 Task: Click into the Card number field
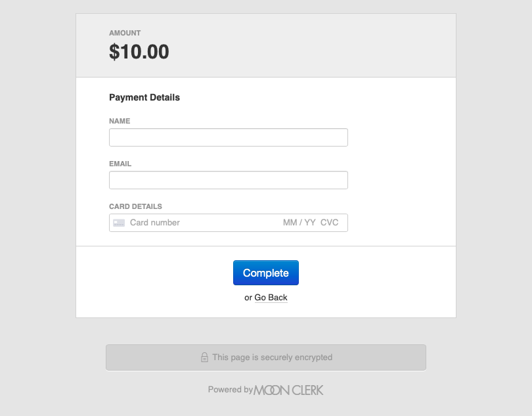pyautogui.click(x=197, y=223)
